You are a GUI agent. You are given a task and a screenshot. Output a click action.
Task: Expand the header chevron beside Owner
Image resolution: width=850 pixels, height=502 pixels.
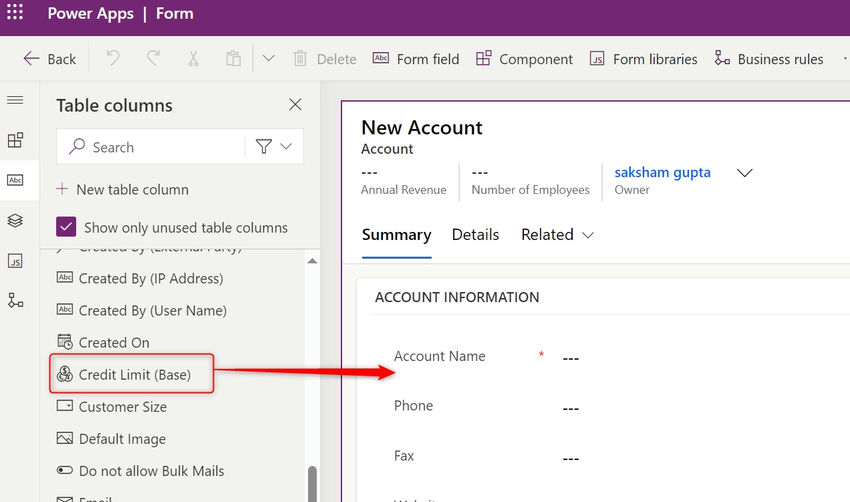coord(744,173)
